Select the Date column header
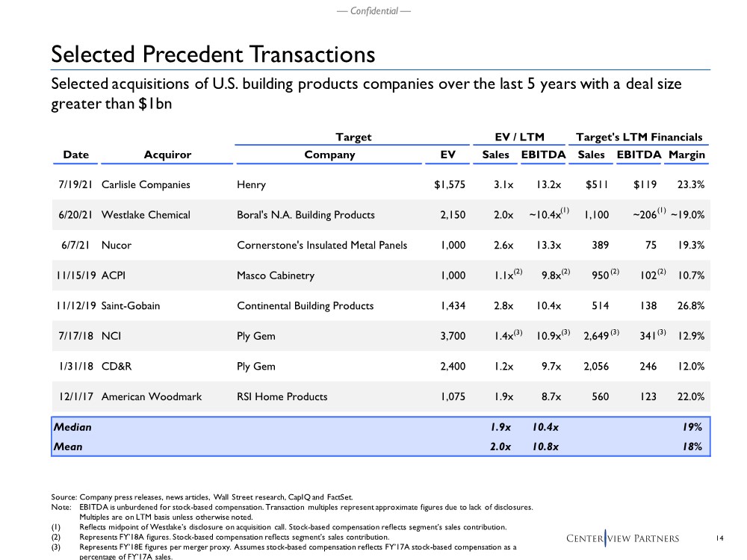Image resolution: width=747 pixels, height=560 pixels. [x=75, y=155]
